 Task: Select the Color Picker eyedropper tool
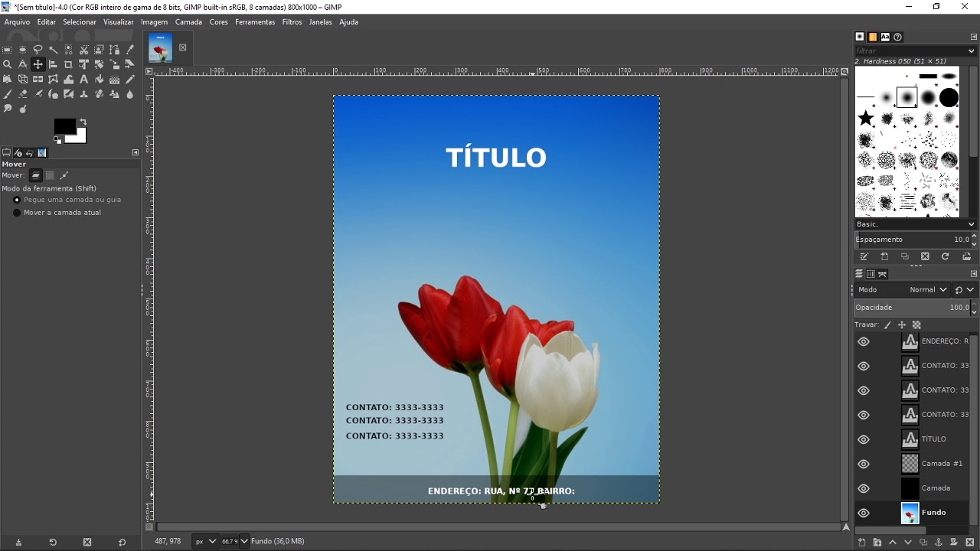[x=129, y=50]
